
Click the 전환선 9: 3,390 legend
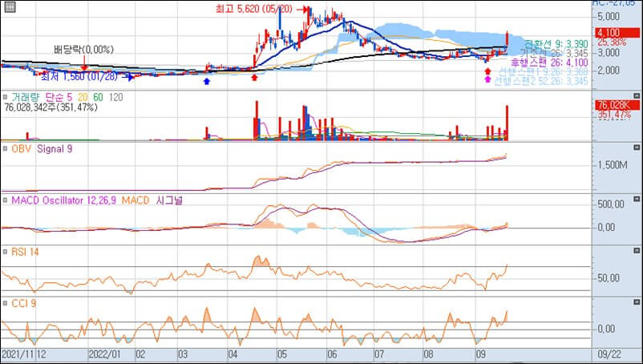(556, 44)
